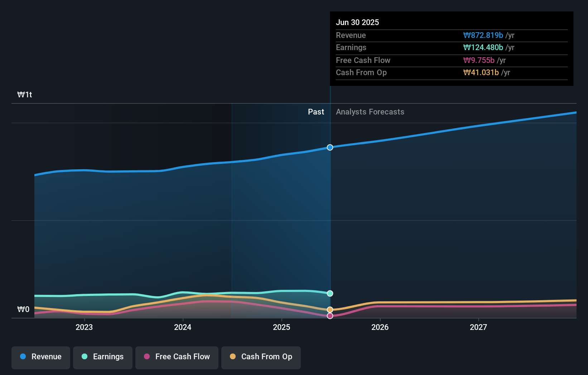Click the pink Free Cash Flow marker
The image size is (588, 375).
coord(330,316)
